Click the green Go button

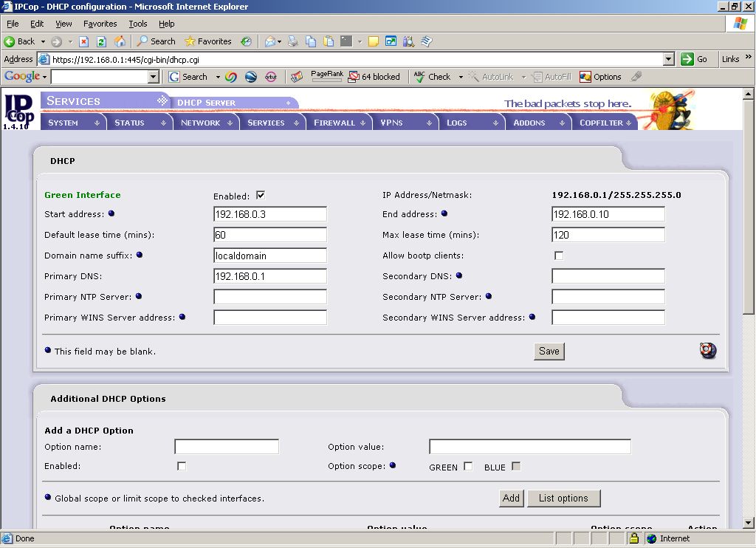pos(694,59)
